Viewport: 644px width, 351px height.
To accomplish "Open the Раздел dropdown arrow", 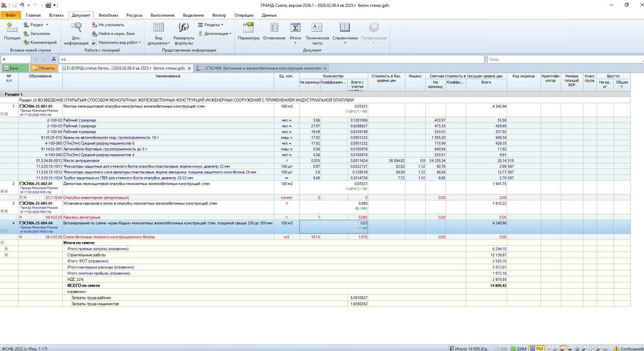I will 47,25.
